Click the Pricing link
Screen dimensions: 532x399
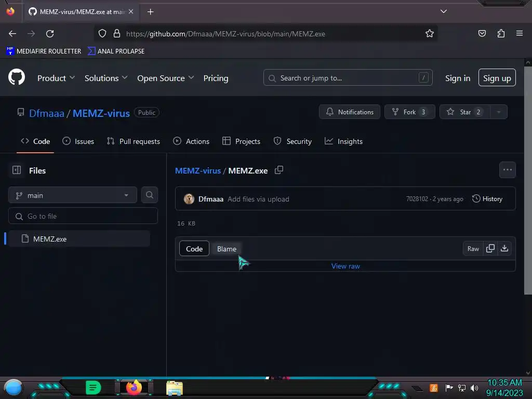[216, 78]
